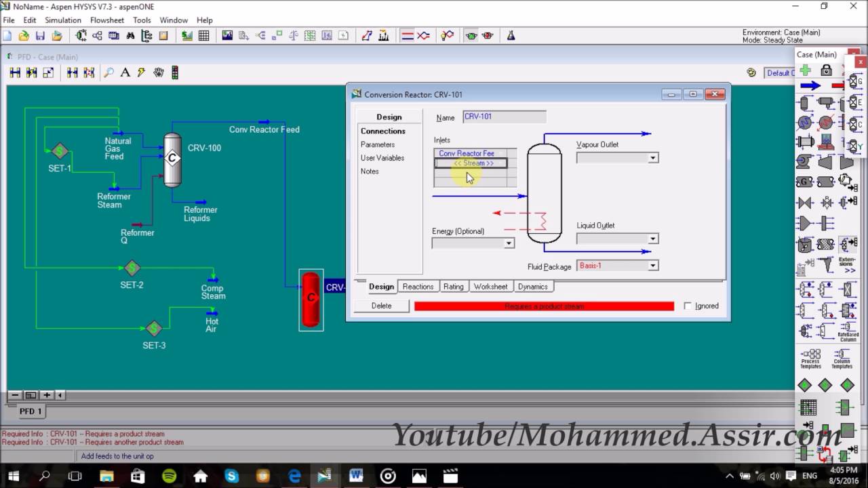Click the CRV-101 Name input field

coord(504,117)
